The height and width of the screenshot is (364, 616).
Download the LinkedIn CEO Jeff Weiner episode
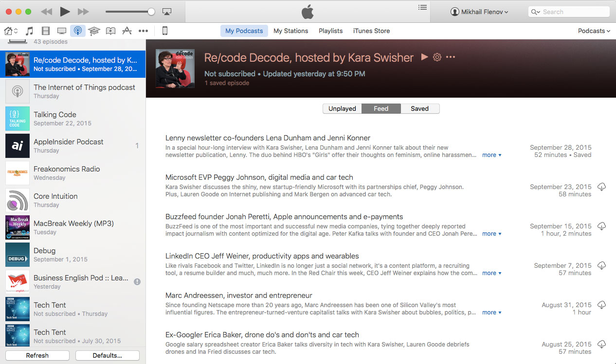click(x=602, y=266)
